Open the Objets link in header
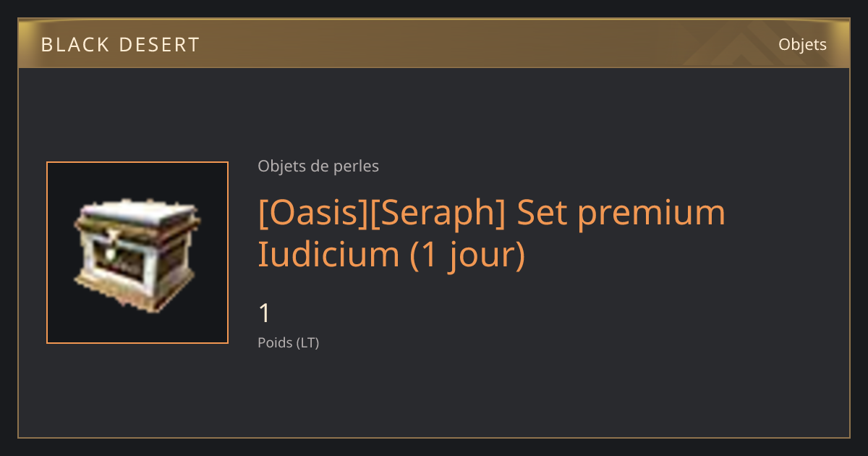This screenshot has width=868, height=456. click(x=802, y=44)
